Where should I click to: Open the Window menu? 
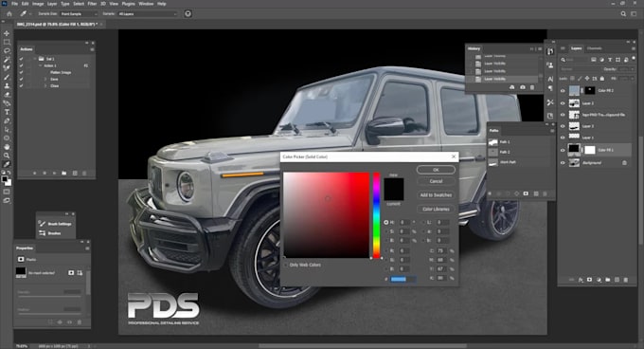point(146,4)
